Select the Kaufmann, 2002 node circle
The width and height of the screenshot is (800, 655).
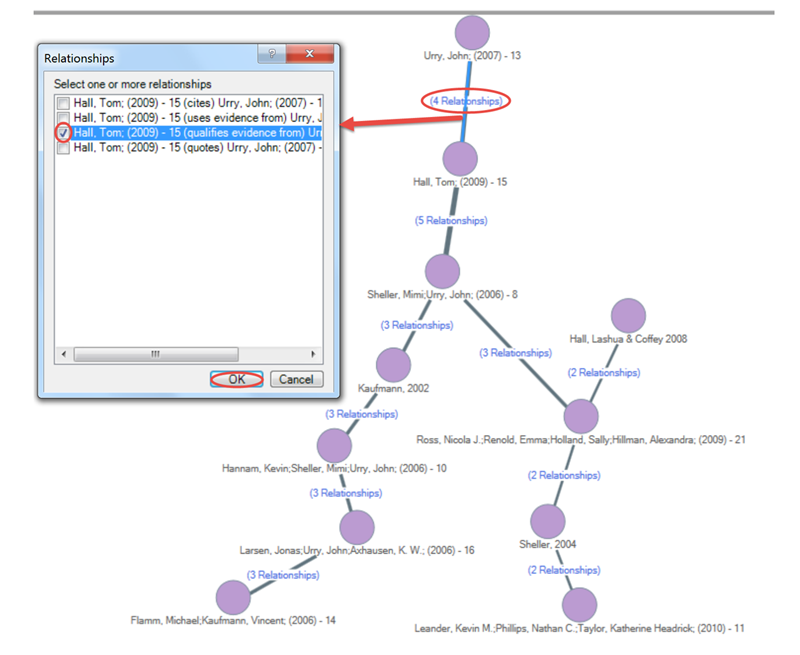click(x=394, y=365)
